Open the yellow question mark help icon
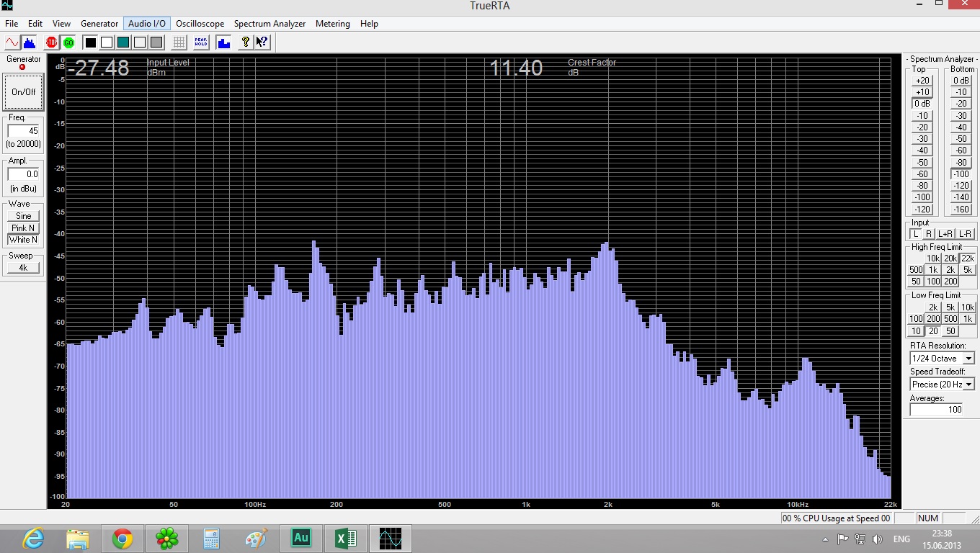This screenshot has height=553, width=980. pos(246,42)
